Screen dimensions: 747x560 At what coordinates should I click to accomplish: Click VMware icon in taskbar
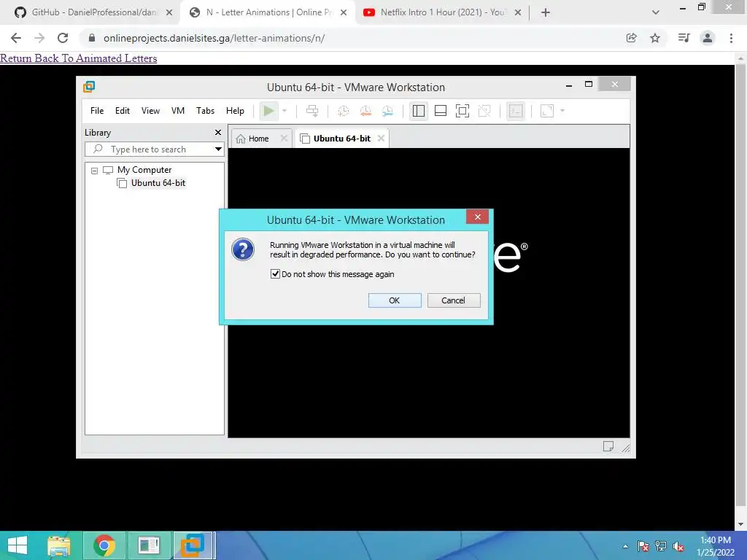point(193,545)
